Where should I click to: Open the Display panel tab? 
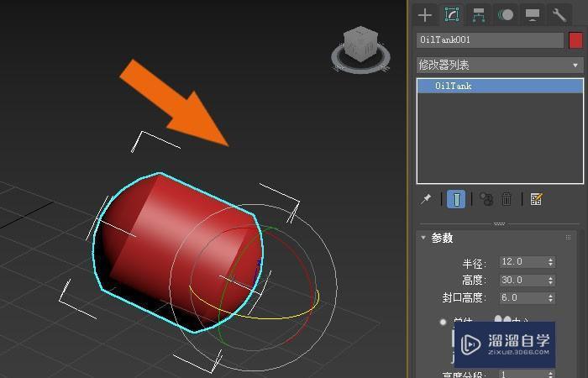[533, 15]
